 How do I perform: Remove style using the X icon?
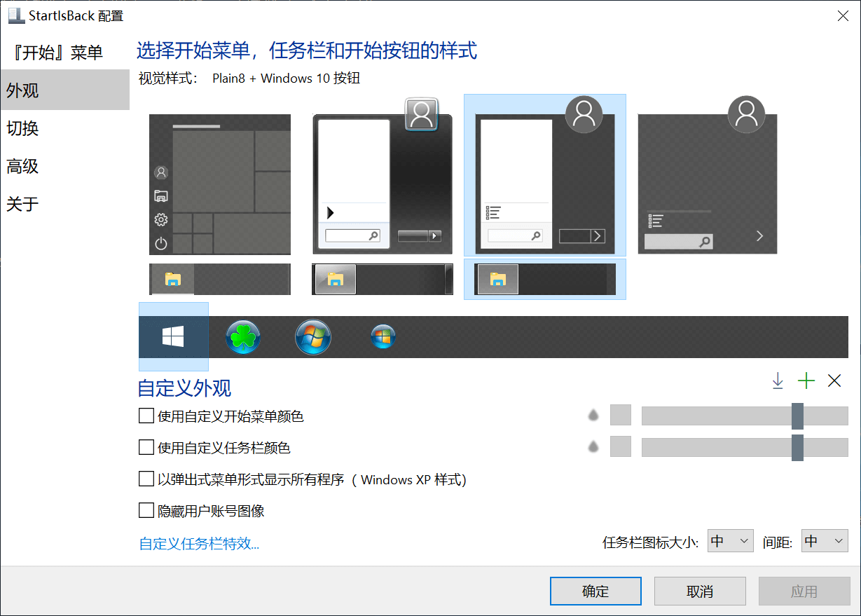[834, 381]
